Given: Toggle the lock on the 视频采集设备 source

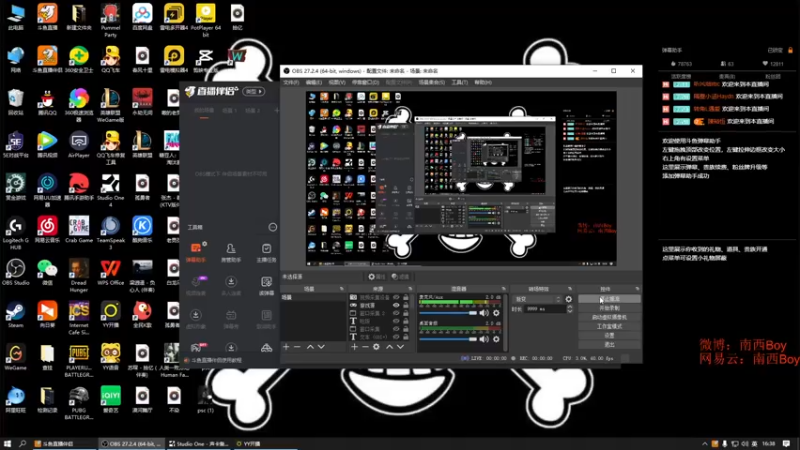Looking at the screenshot, I should point(406,297).
